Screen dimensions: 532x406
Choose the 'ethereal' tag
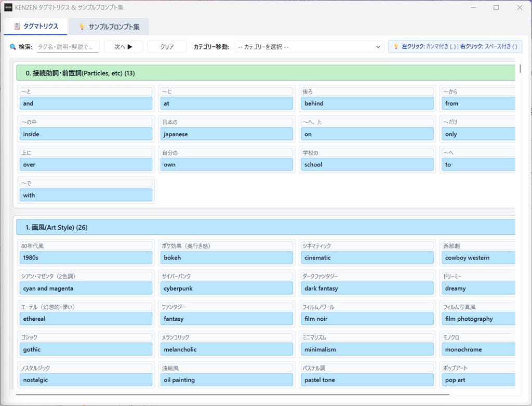point(86,319)
